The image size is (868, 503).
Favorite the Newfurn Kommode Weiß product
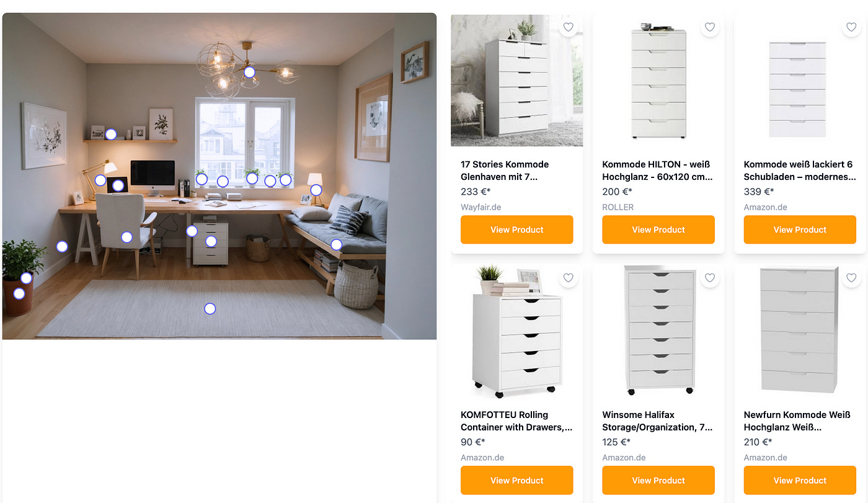851,278
